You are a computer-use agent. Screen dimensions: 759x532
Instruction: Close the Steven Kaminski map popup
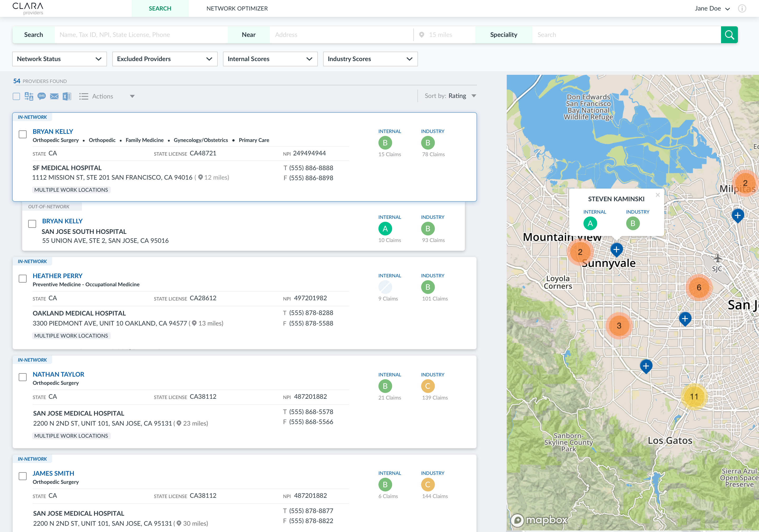(658, 195)
